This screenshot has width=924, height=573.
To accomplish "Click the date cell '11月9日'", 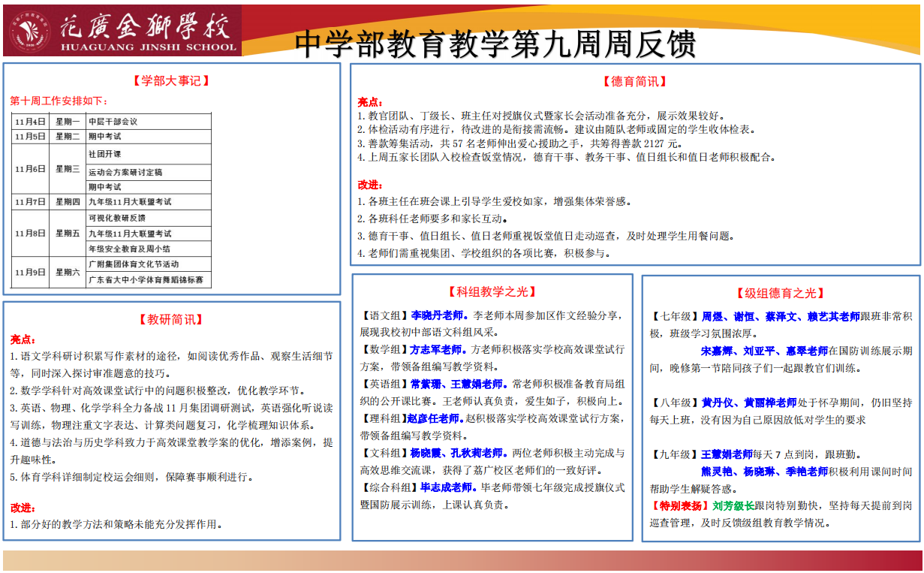I will [31, 272].
